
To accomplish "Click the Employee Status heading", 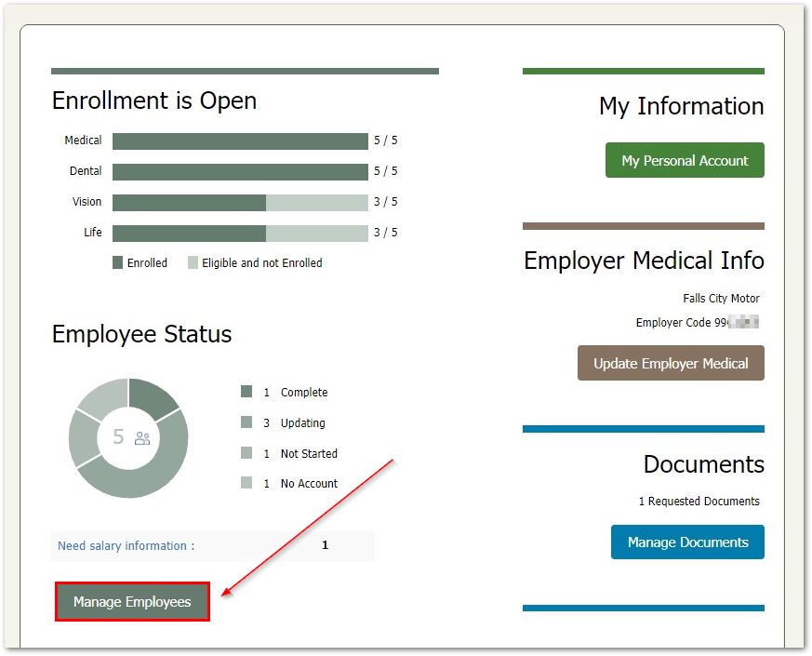I will (141, 335).
